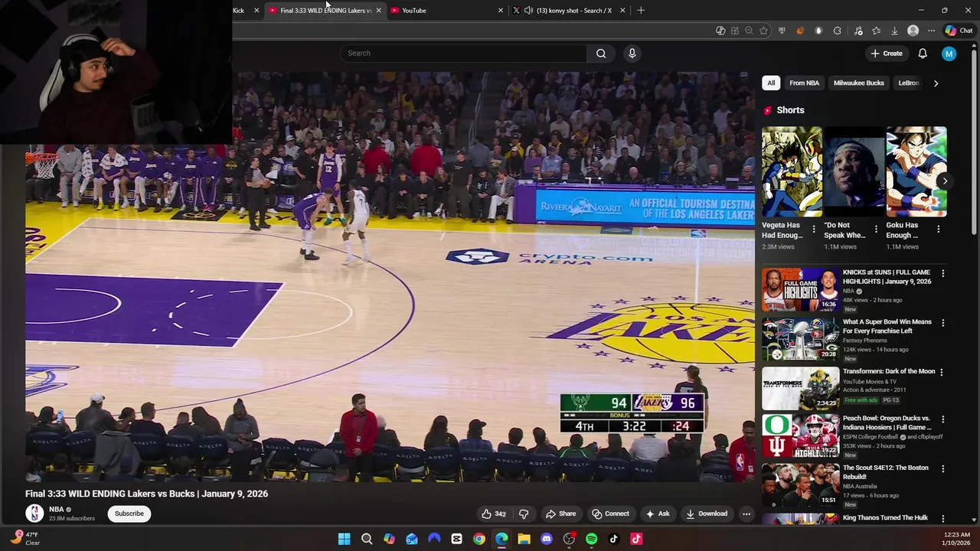This screenshot has height=551, width=980.
Task: Click the Create button
Action: pyautogui.click(x=887, y=53)
